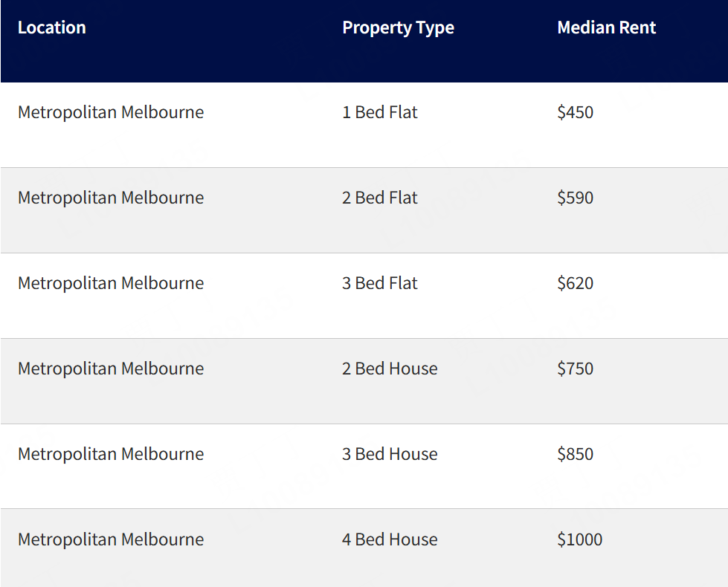Click the $450 median rent value
The width and height of the screenshot is (728, 587).
pyautogui.click(x=575, y=113)
